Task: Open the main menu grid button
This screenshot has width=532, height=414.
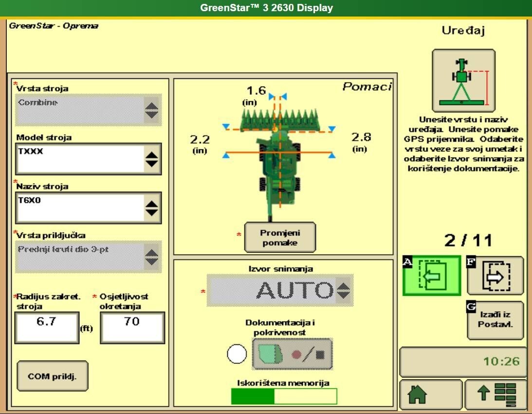Action: (495, 395)
